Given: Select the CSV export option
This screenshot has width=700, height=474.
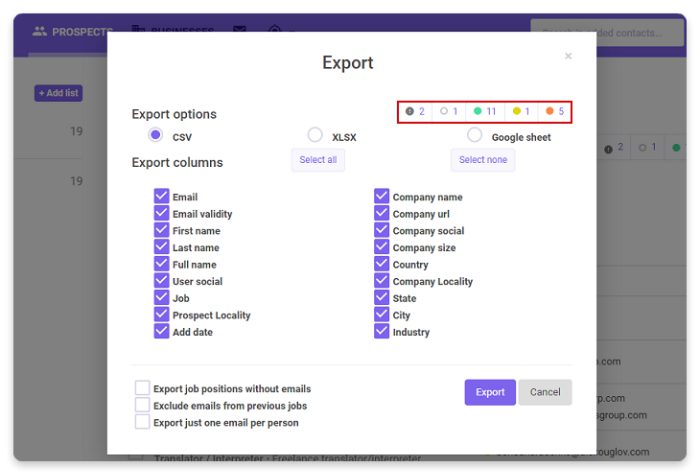Looking at the screenshot, I should (155, 135).
